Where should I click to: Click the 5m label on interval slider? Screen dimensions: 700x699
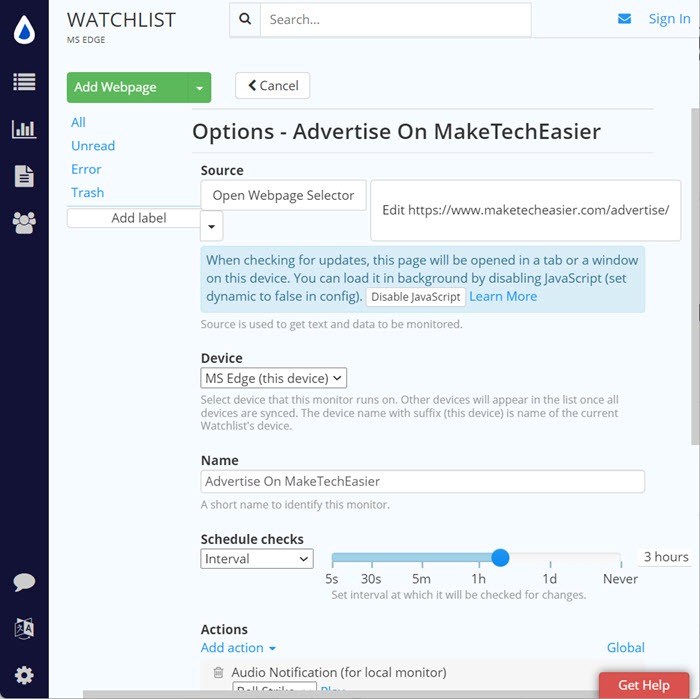[x=421, y=579]
